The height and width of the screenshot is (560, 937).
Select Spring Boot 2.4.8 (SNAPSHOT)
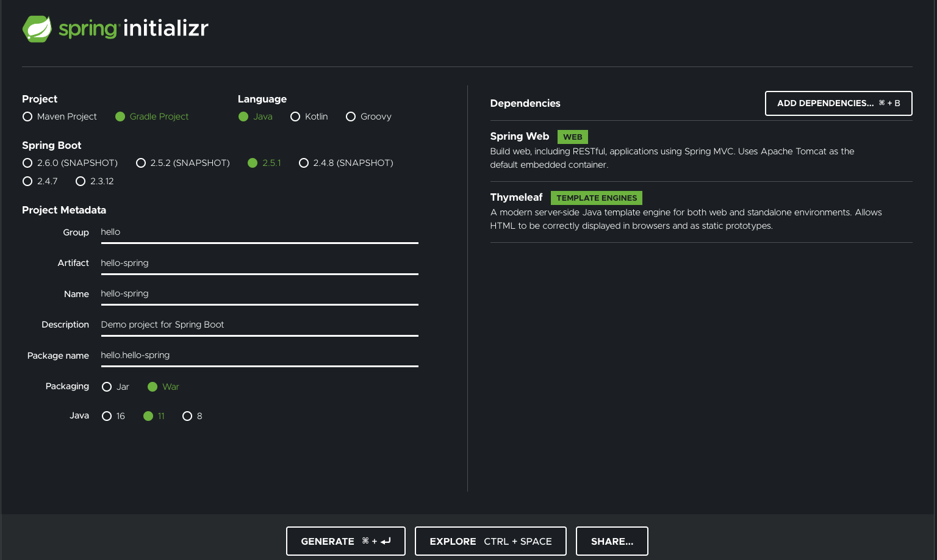coord(304,163)
